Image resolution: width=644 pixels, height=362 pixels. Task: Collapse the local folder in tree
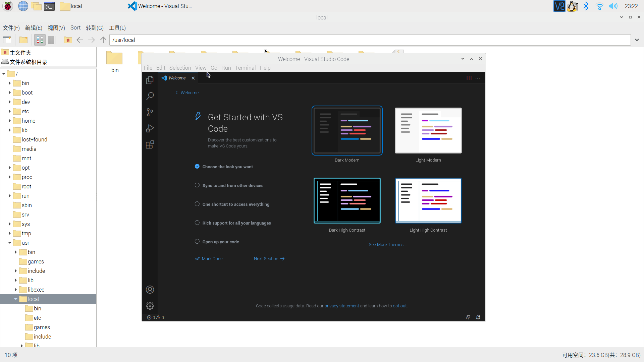(16, 299)
